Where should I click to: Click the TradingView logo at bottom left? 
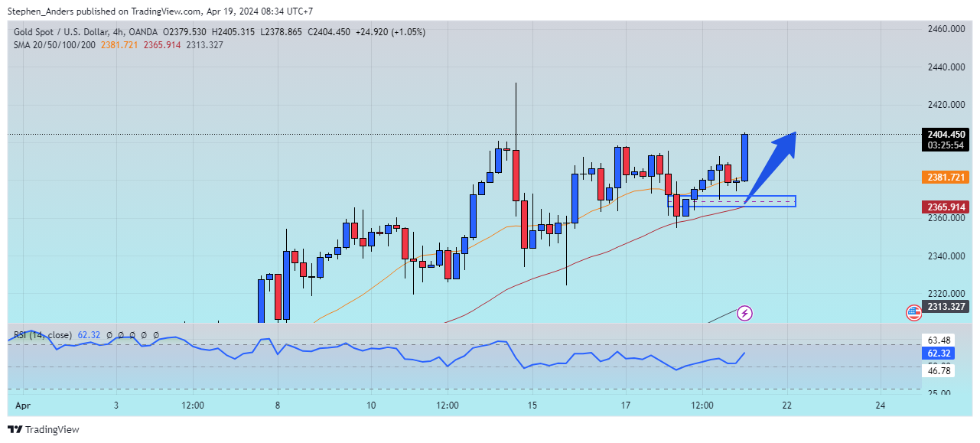[x=44, y=430]
